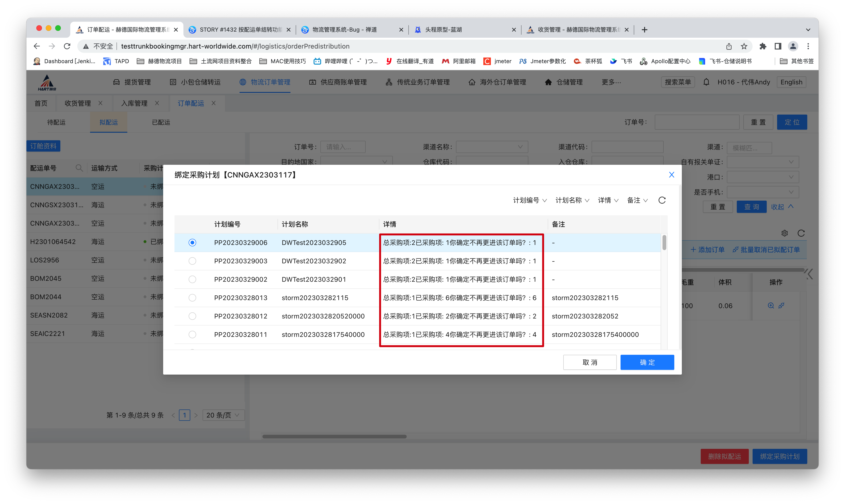Expand the 计划名称 filter dropdown
Screen dimensions: 845x504
[572, 200]
